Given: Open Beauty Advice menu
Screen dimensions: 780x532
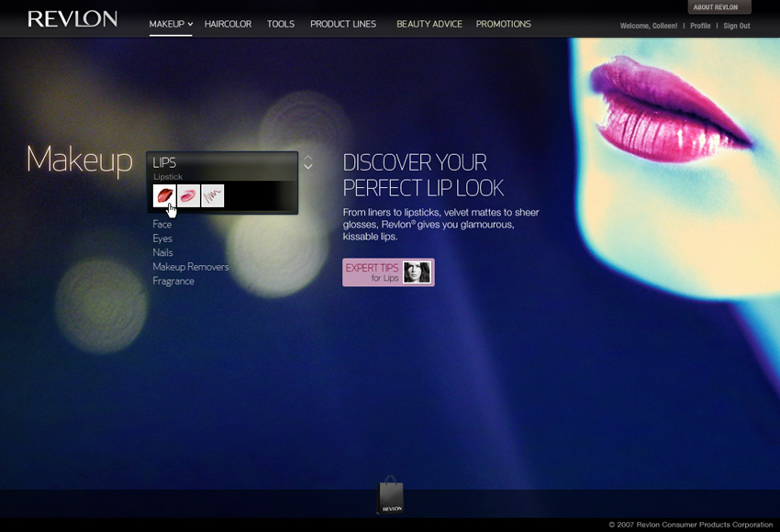Looking at the screenshot, I should (429, 24).
